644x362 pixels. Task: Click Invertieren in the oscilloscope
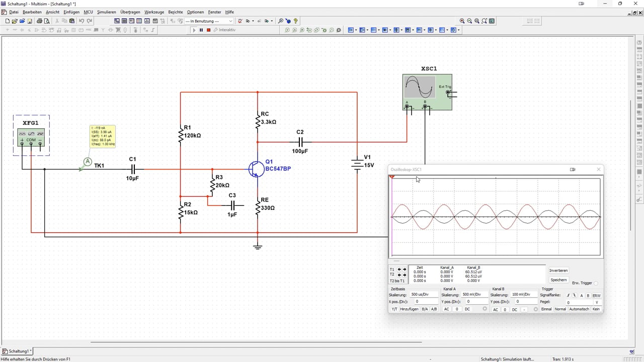coord(558,270)
